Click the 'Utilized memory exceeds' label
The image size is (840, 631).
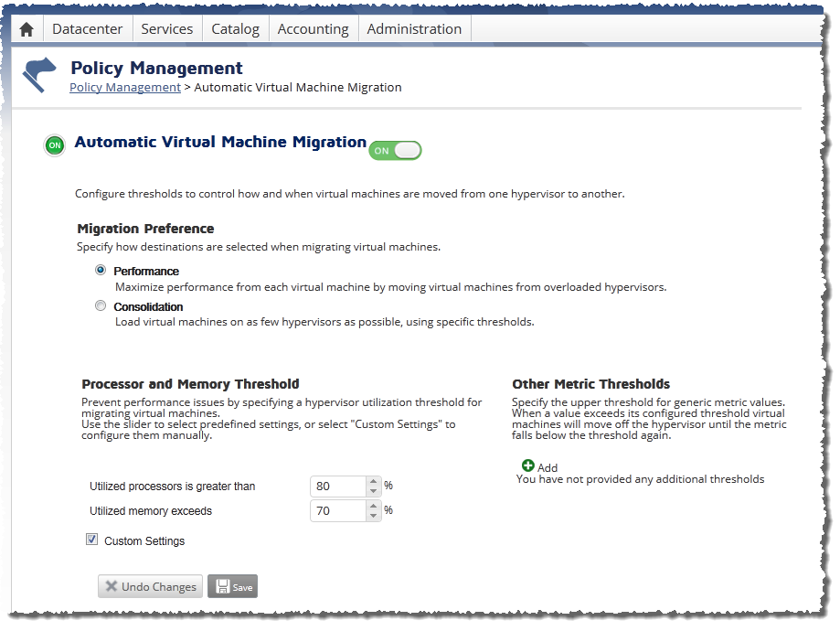pos(151,511)
